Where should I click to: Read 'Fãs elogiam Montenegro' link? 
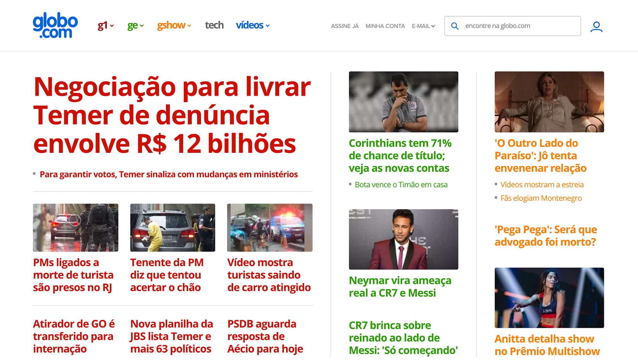coord(541,198)
